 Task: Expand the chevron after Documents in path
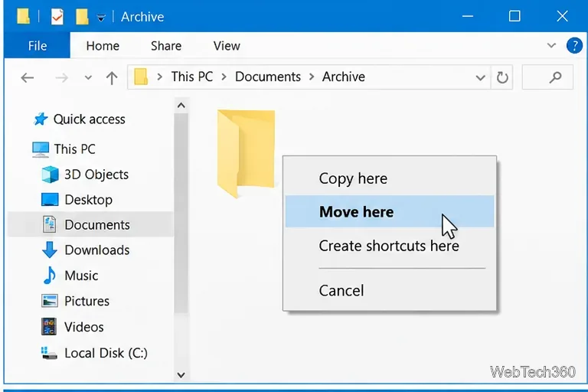click(312, 77)
